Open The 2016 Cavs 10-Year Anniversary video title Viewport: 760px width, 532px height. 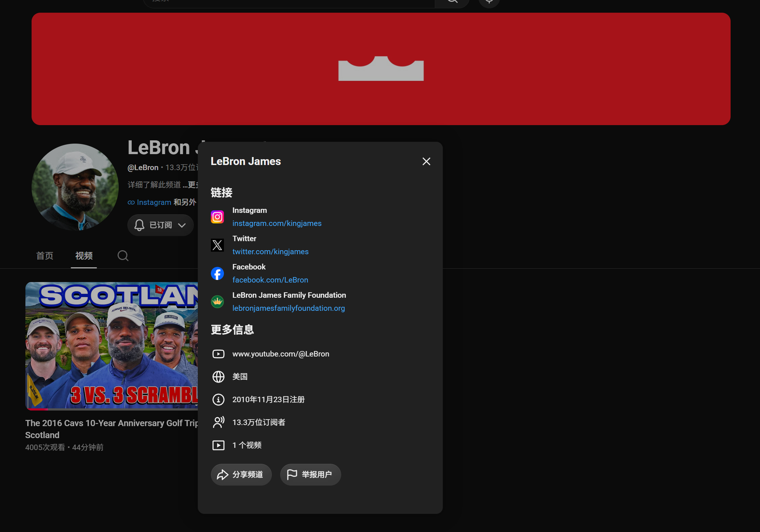[x=112, y=429]
